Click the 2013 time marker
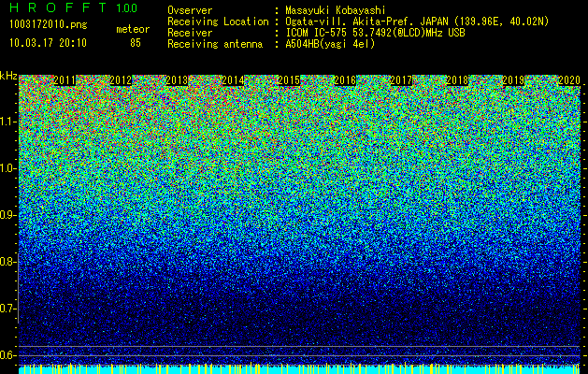This screenshot has height=374, width=588. (177, 80)
